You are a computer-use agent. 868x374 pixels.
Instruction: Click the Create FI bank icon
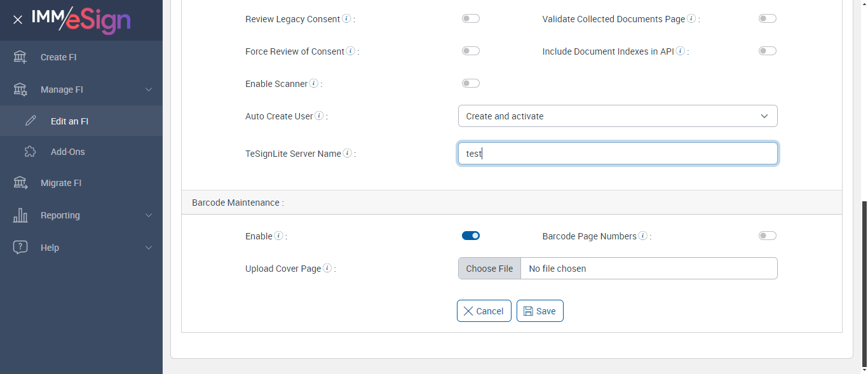(x=20, y=57)
